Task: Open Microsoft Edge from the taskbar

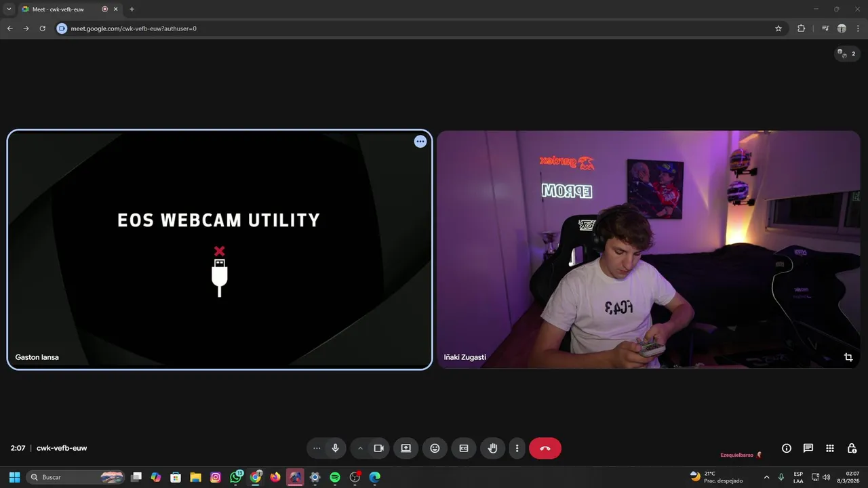Action: click(x=374, y=477)
